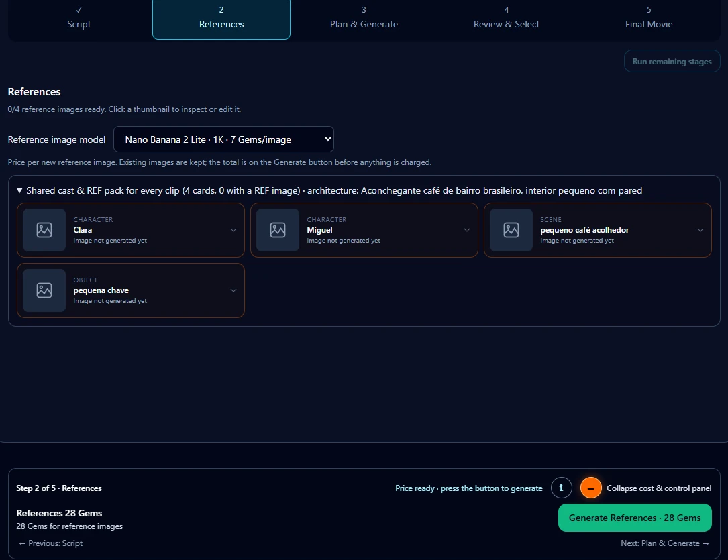This screenshot has width=728, height=560.
Task: Click the pequeno café acolhedor image icon
Action: click(x=511, y=230)
